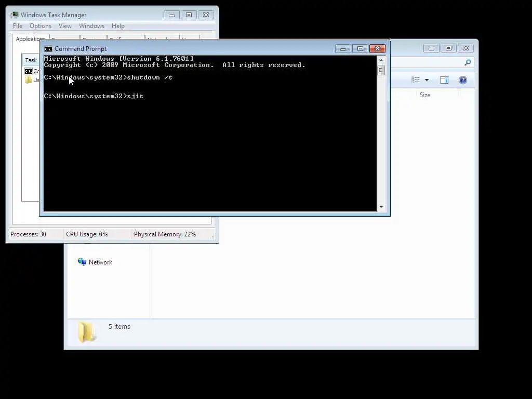Click the '5 items' text in Explorer
The width and height of the screenshot is (532, 399).
click(119, 326)
